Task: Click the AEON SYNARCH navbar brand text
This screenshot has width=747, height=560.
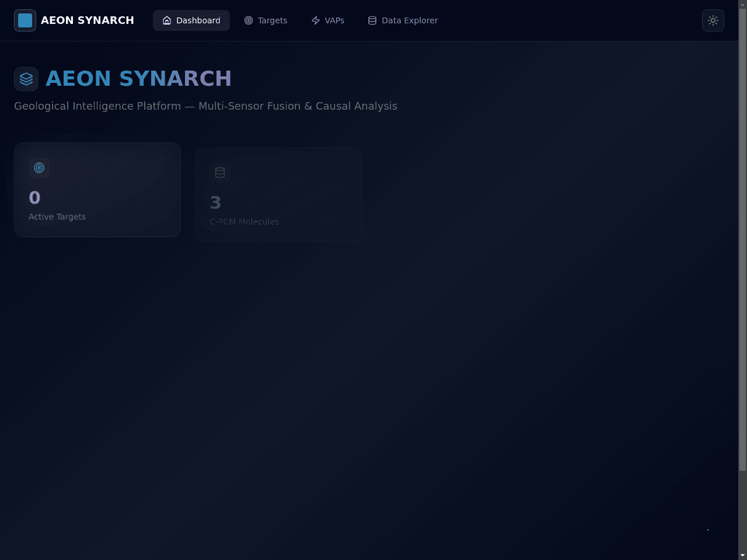Action: [88, 20]
